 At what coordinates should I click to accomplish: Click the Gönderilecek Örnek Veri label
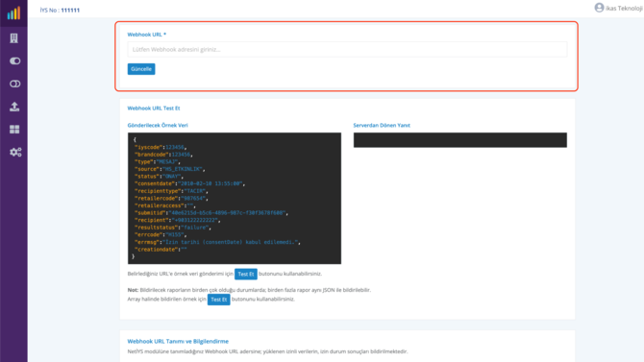point(158,125)
